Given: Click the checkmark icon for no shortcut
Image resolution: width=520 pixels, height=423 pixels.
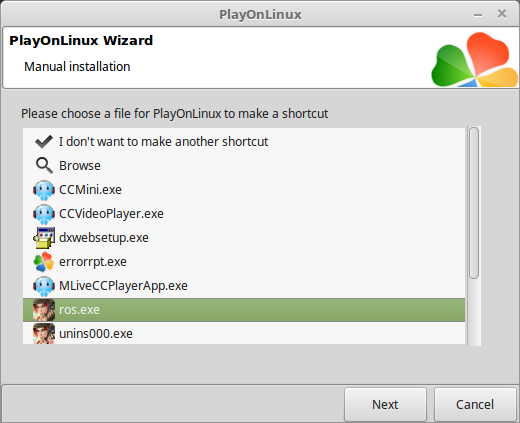Looking at the screenshot, I should coord(44,142).
